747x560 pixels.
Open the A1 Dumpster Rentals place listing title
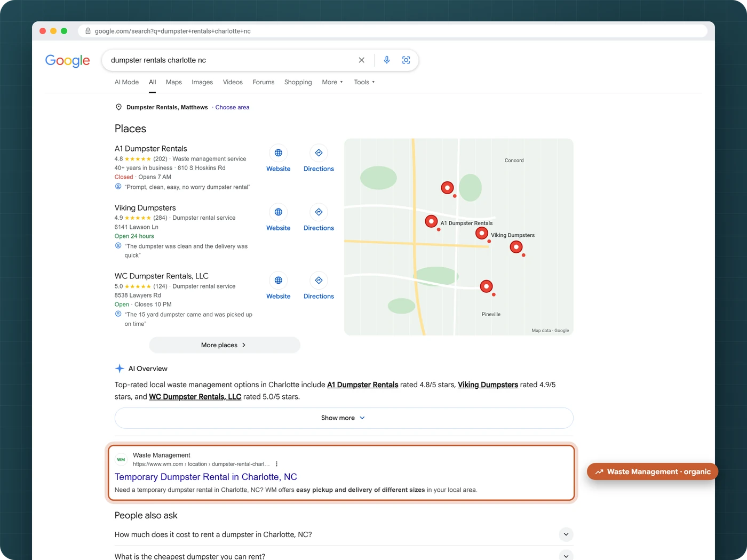click(x=151, y=149)
